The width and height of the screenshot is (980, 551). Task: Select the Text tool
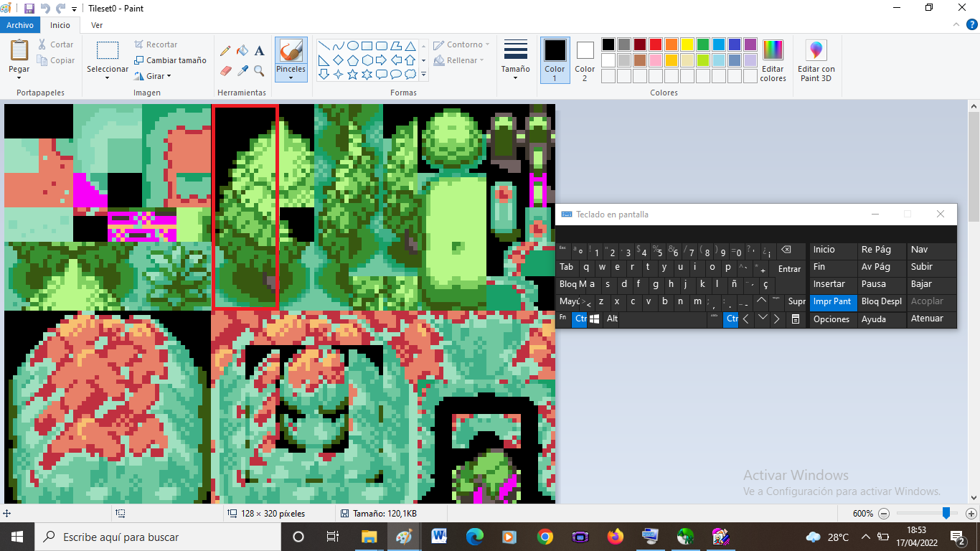click(260, 51)
